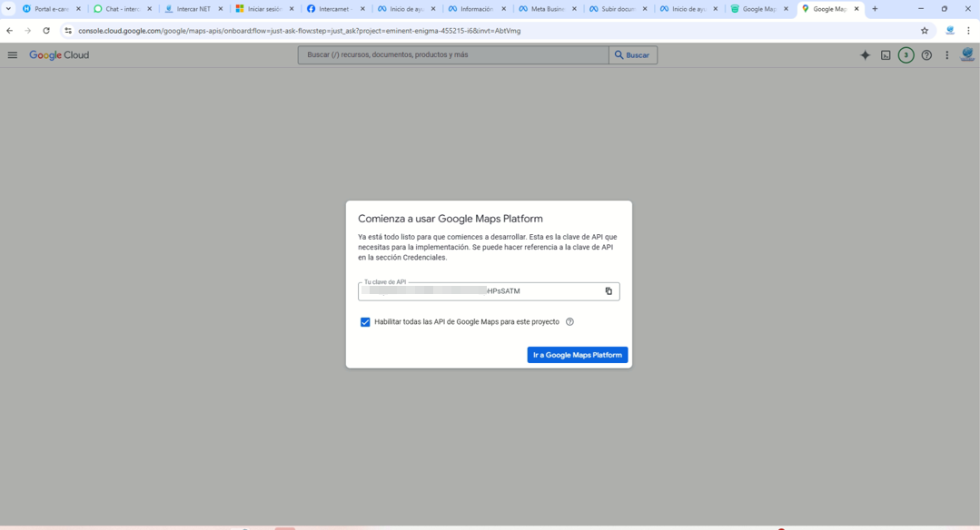Open the Google Cloud help question-mark menu

926,55
